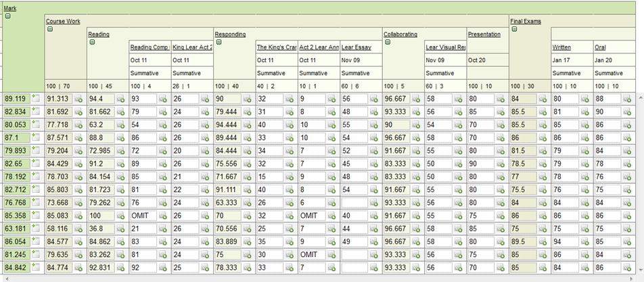644x282 pixels.
Task: Open the Written exam column link
Action: coord(561,47)
